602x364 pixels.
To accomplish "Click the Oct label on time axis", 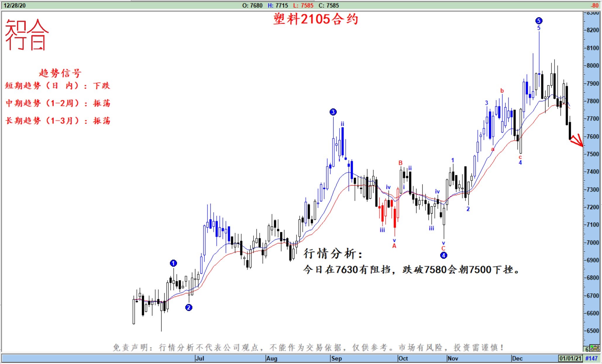I will tap(403, 358).
